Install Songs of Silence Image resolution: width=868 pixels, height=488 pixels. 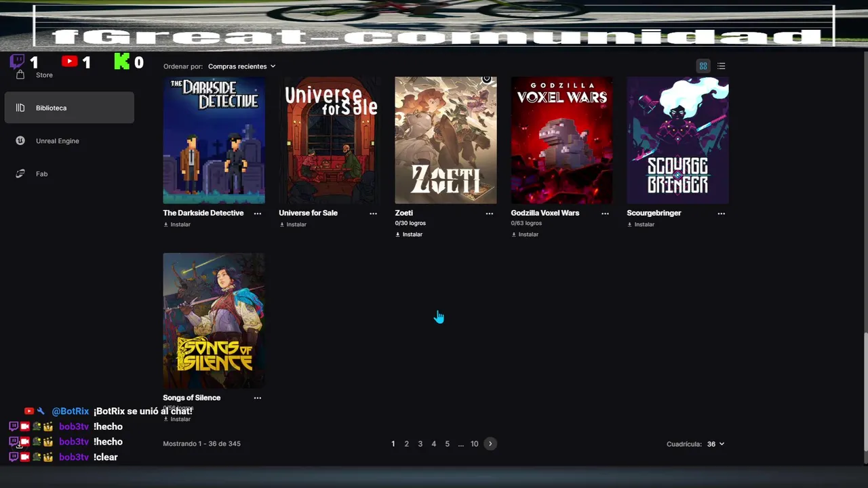[177, 420]
